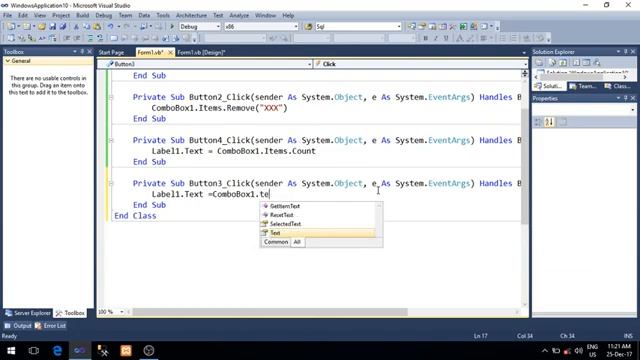This screenshot has height=360, width=640.
Task: Open the Analyze menu
Action: [x=239, y=16]
